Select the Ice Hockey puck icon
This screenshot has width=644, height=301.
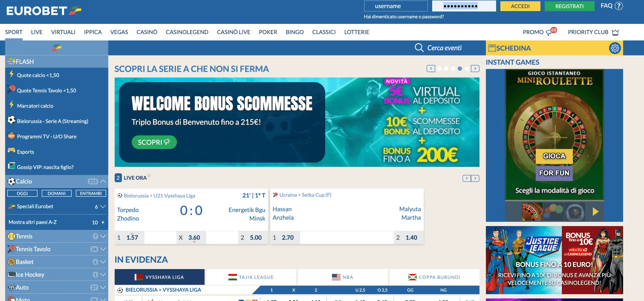(x=11, y=274)
